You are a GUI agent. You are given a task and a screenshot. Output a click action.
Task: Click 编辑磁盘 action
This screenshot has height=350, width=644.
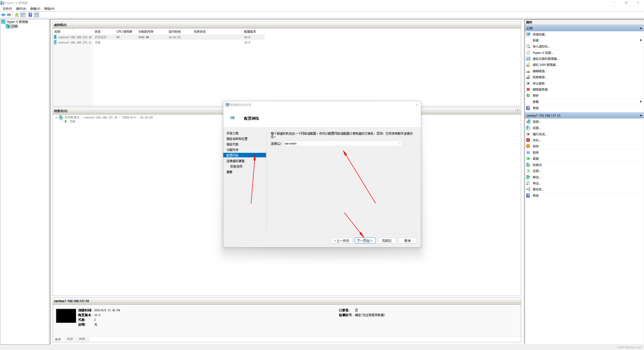pos(539,71)
